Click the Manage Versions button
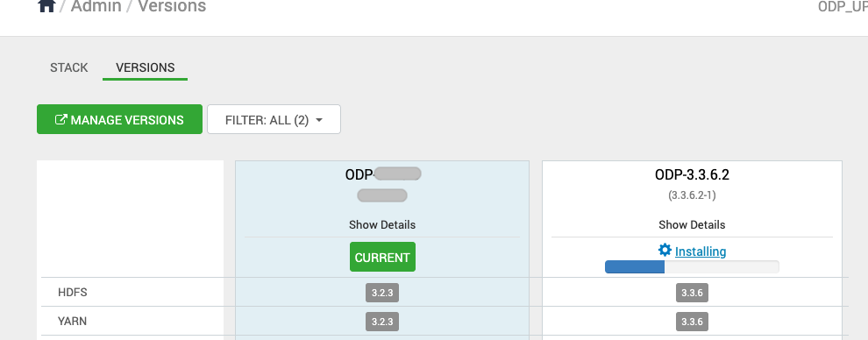The image size is (868, 340). point(119,119)
